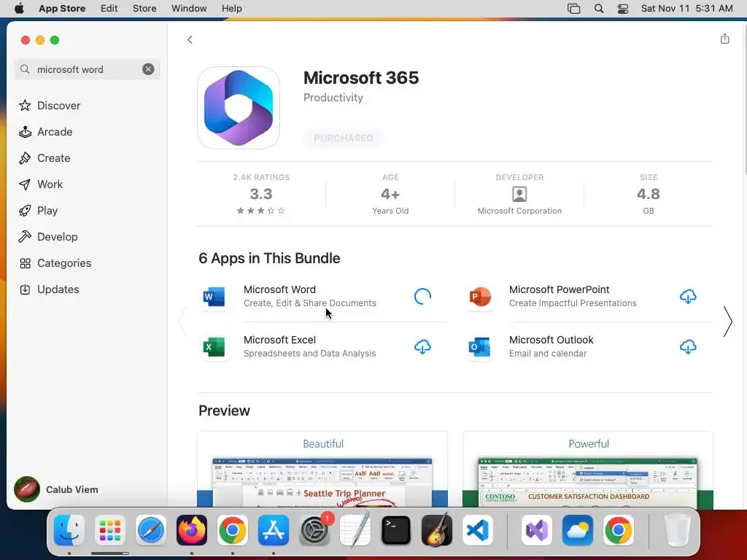Screen dimensions: 747x560
Task: Launch Firefox from the Dock
Action: (x=192, y=530)
